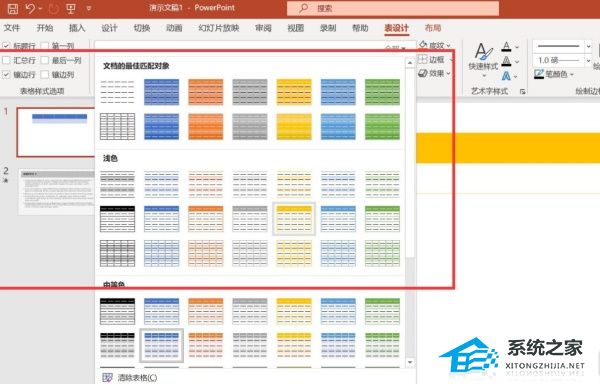Open the 帮助 tab
This screenshot has height=384, width=600.
click(x=360, y=28)
